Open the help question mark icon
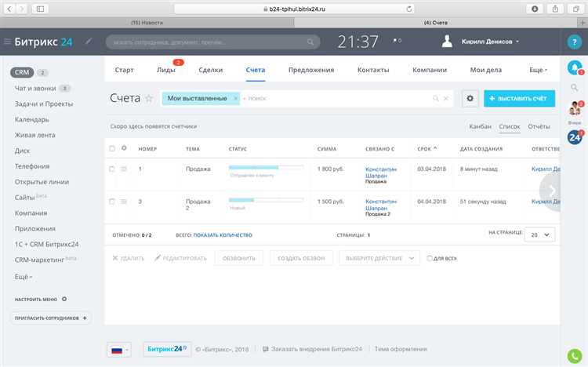Screen dimensions: 588x367 (574, 42)
